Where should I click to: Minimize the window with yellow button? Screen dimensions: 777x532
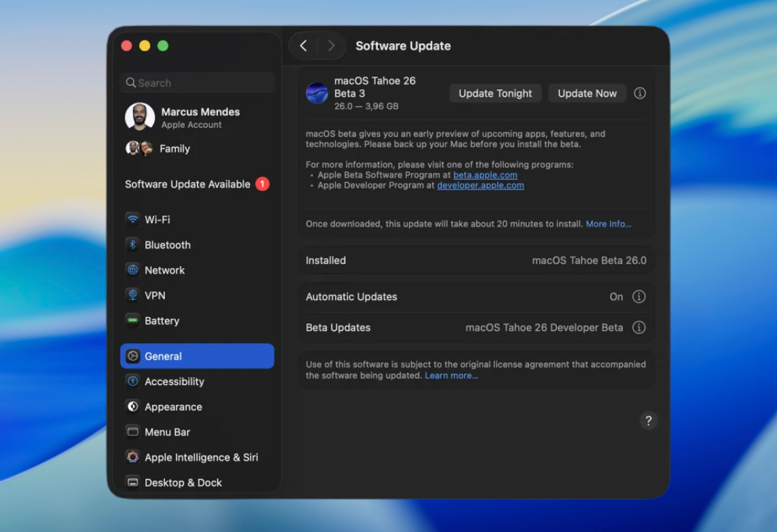(x=145, y=46)
